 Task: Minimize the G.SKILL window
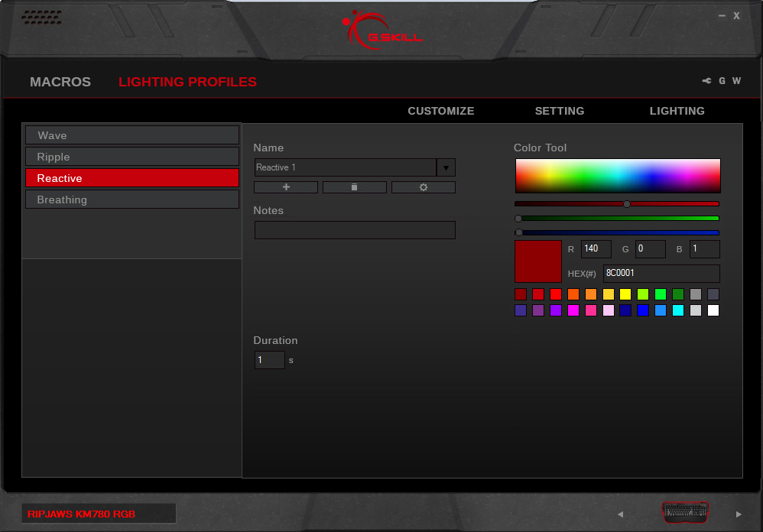pos(722,15)
